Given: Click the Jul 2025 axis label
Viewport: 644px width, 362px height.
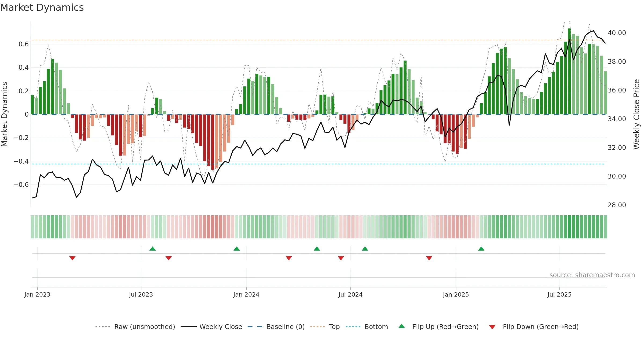Looking at the screenshot, I should [x=559, y=294].
